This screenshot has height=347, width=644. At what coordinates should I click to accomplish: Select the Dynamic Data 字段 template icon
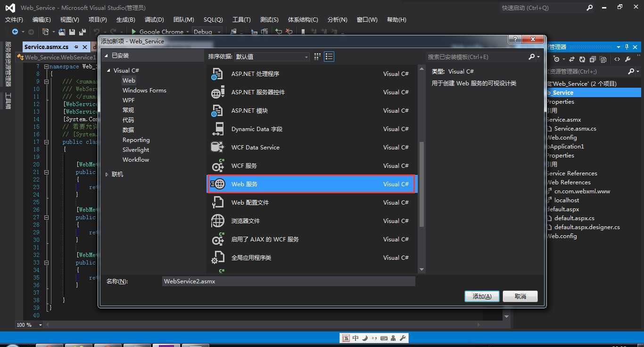[x=217, y=129]
